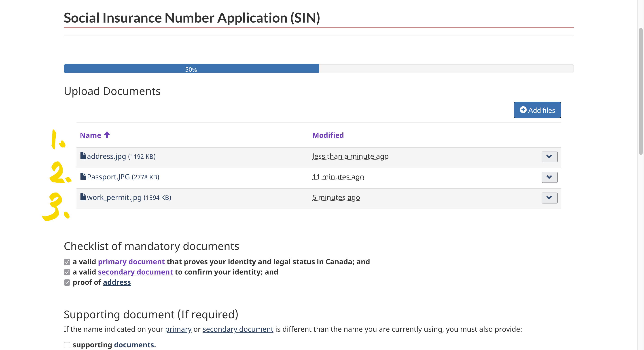Open the Passport.JPG file
The image size is (644, 350).
(108, 177)
